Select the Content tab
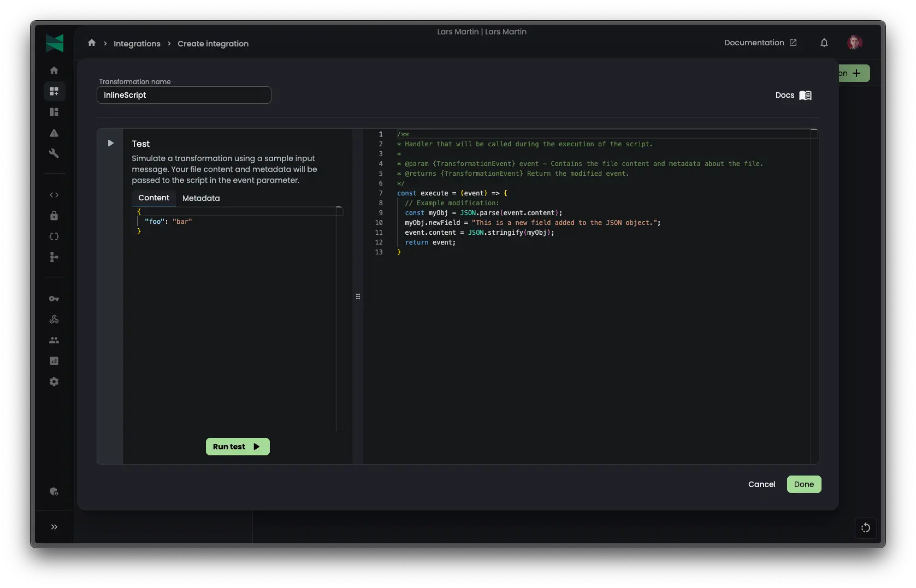This screenshot has width=916, height=588. point(153,198)
